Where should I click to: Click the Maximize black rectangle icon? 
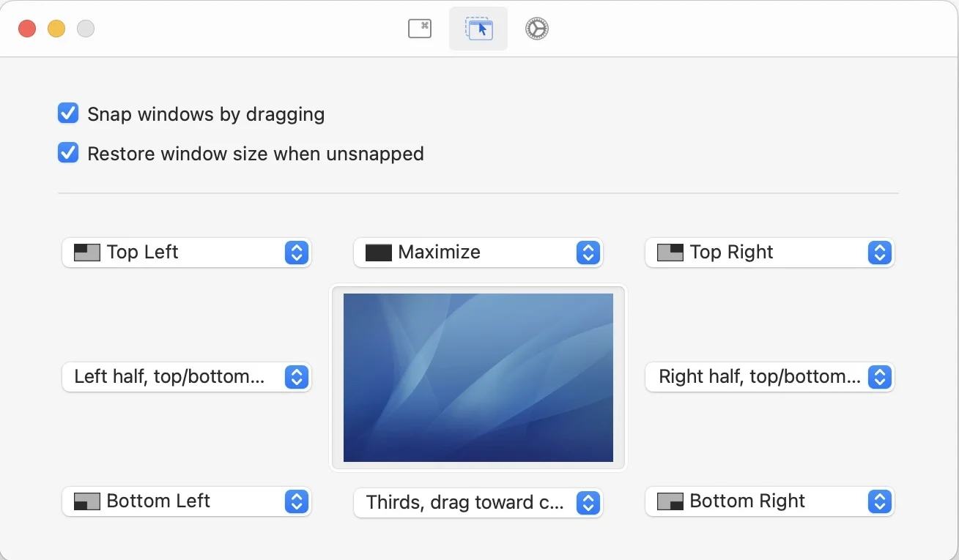point(379,253)
